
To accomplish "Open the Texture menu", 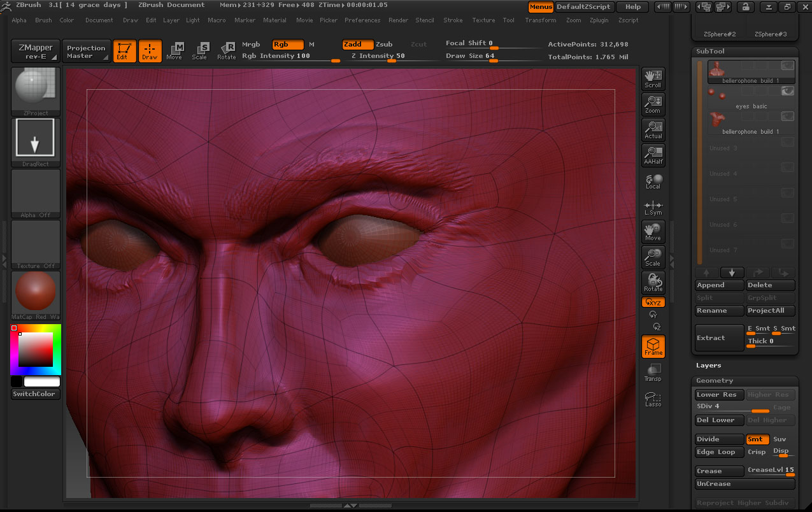I will click(x=483, y=20).
